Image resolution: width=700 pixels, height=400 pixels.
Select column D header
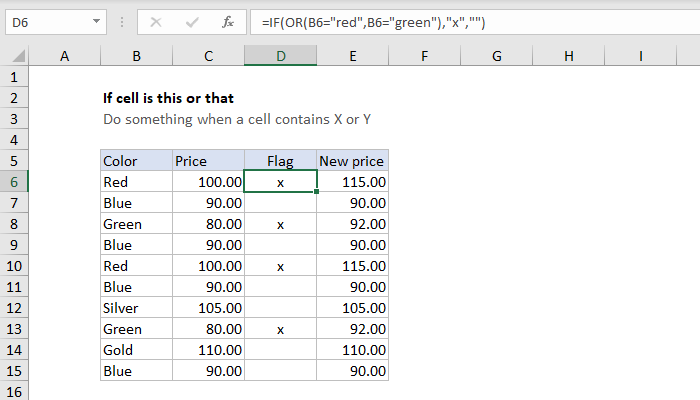click(281, 56)
